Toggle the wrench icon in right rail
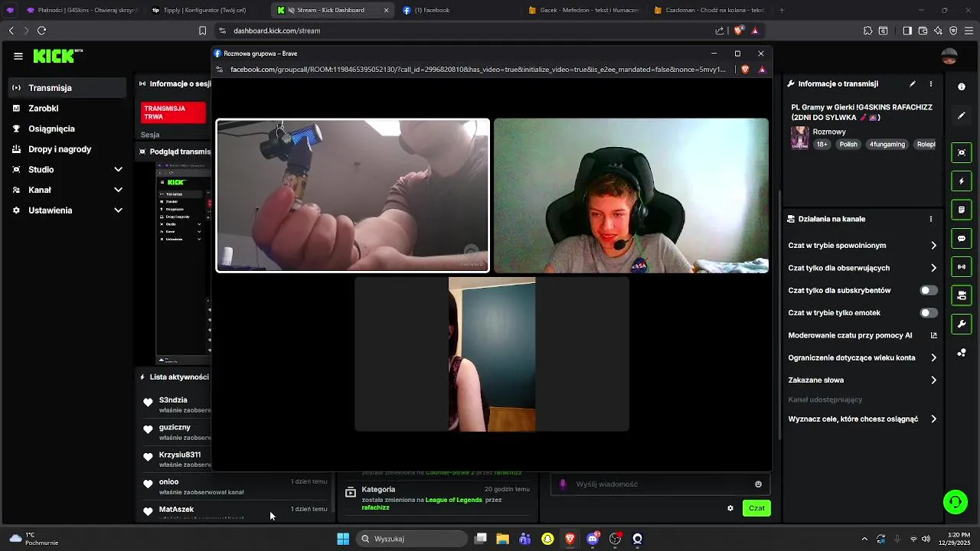Screen dimensions: 980x551 (962, 324)
